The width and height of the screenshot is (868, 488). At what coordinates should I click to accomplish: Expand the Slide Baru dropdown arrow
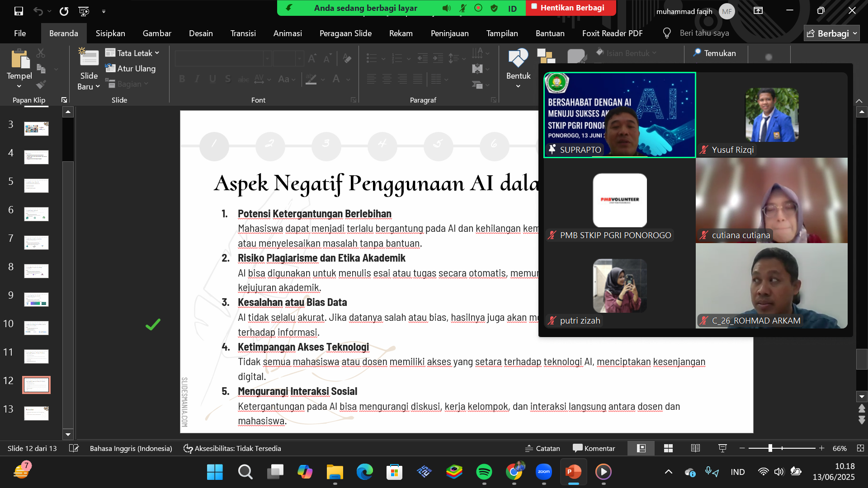(98, 86)
